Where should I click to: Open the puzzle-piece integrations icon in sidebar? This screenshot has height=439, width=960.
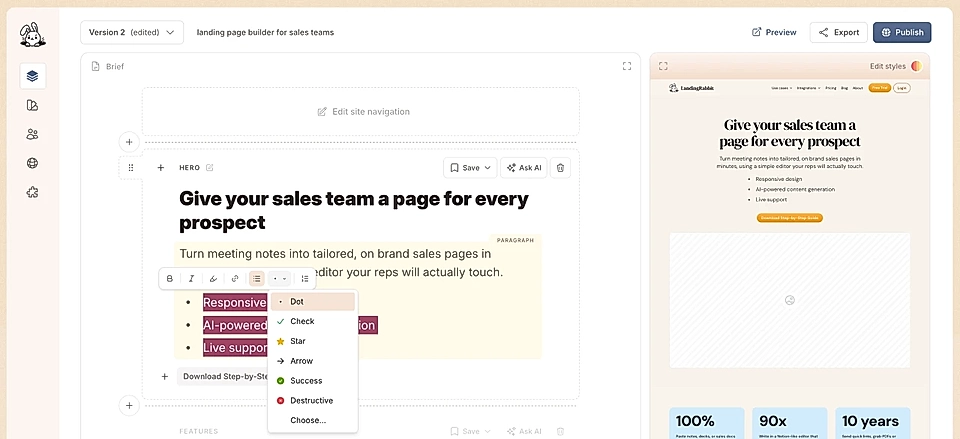click(32, 192)
